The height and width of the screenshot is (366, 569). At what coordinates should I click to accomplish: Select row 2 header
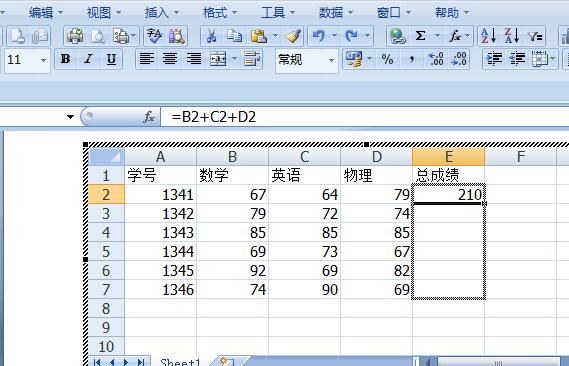(x=106, y=194)
